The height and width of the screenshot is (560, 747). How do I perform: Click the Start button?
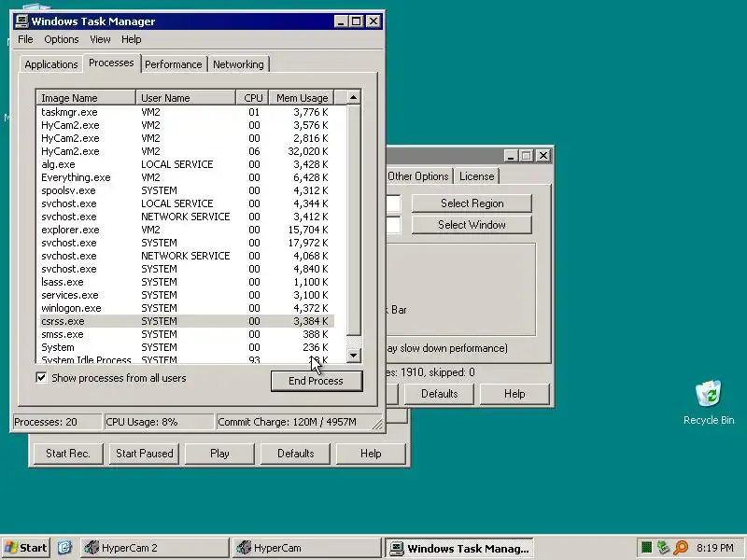coord(26,548)
